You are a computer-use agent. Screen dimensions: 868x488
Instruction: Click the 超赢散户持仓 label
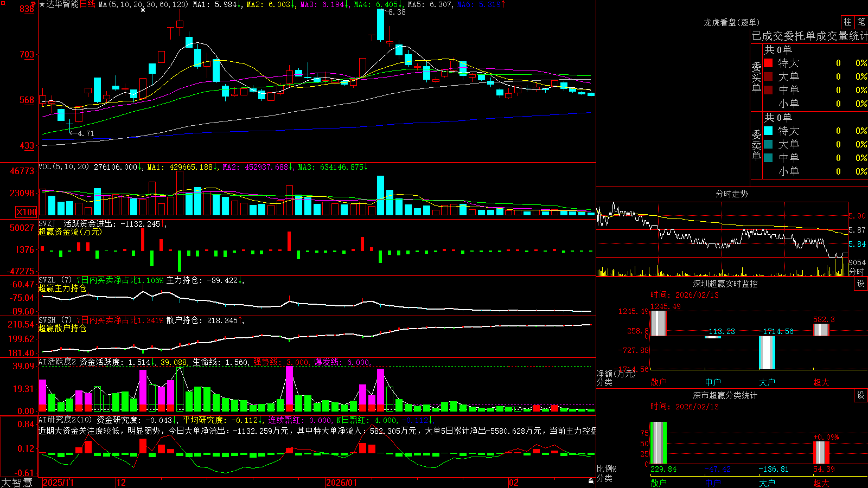pyautogui.click(x=62, y=328)
